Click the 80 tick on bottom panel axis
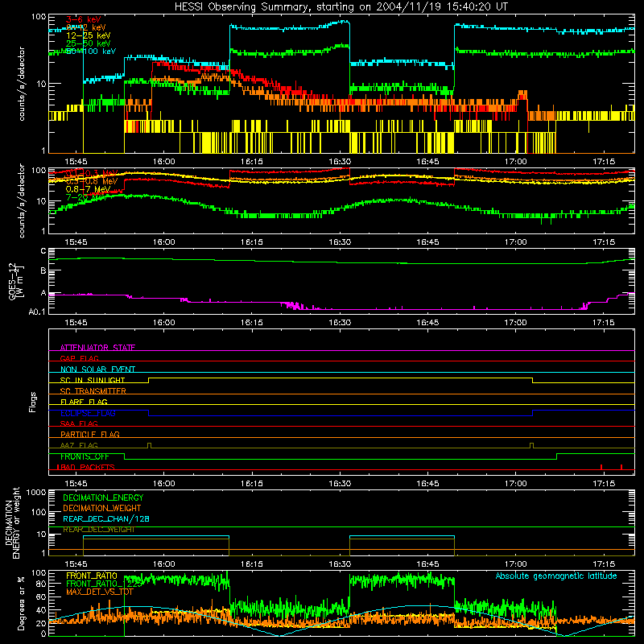 [41, 584]
